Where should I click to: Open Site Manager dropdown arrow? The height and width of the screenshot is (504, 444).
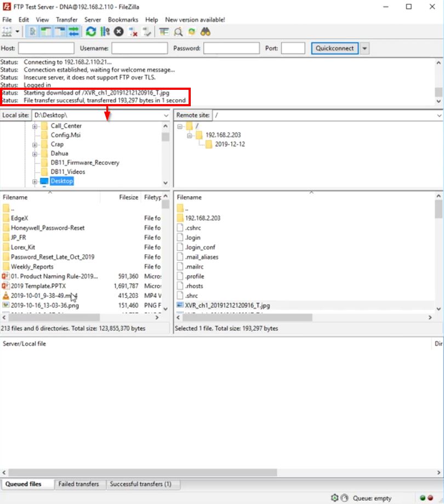click(x=18, y=32)
